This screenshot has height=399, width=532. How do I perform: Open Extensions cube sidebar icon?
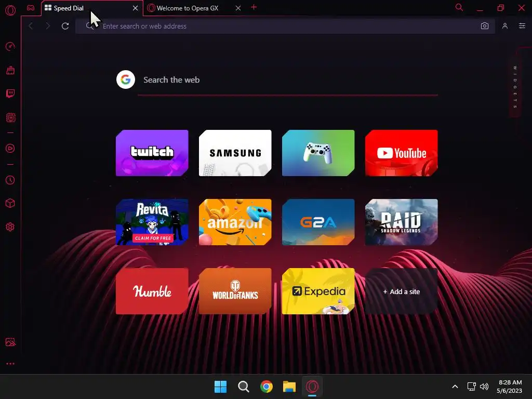pyautogui.click(x=10, y=203)
